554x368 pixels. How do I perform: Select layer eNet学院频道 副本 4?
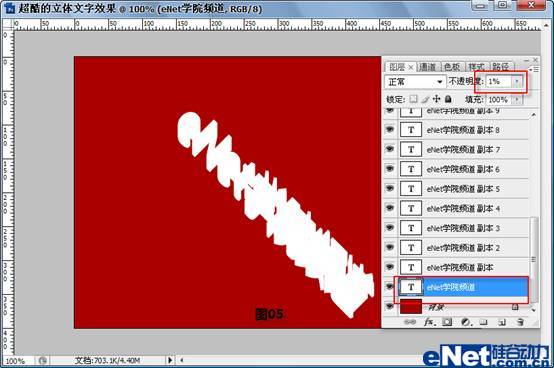[463, 209]
